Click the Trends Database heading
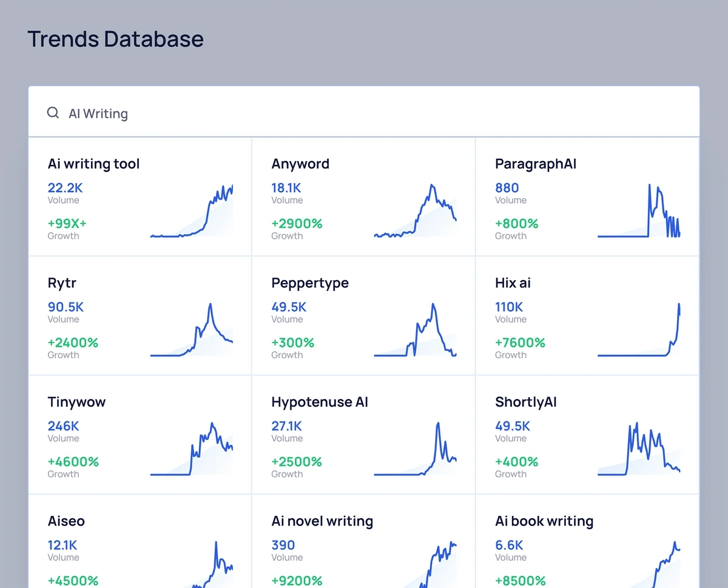The width and height of the screenshot is (728, 588). pos(115,39)
